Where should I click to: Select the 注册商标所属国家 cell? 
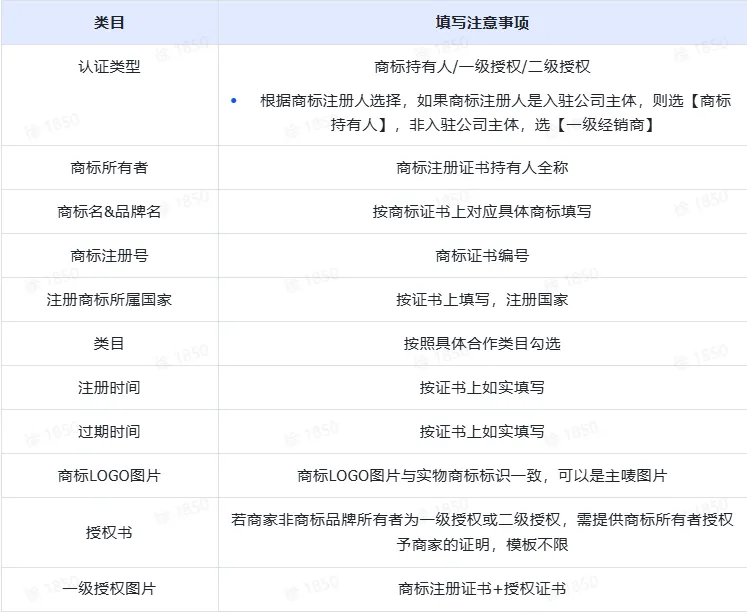[x=109, y=300]
